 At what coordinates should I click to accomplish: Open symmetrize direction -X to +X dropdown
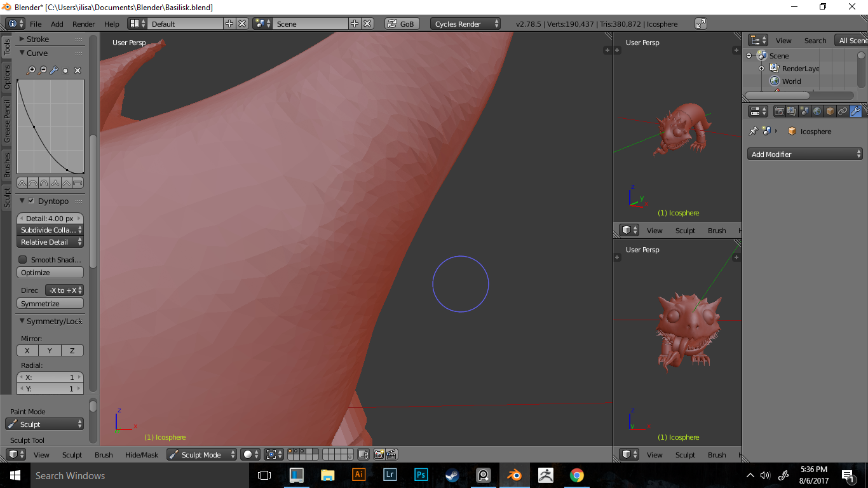pos(65,290)
